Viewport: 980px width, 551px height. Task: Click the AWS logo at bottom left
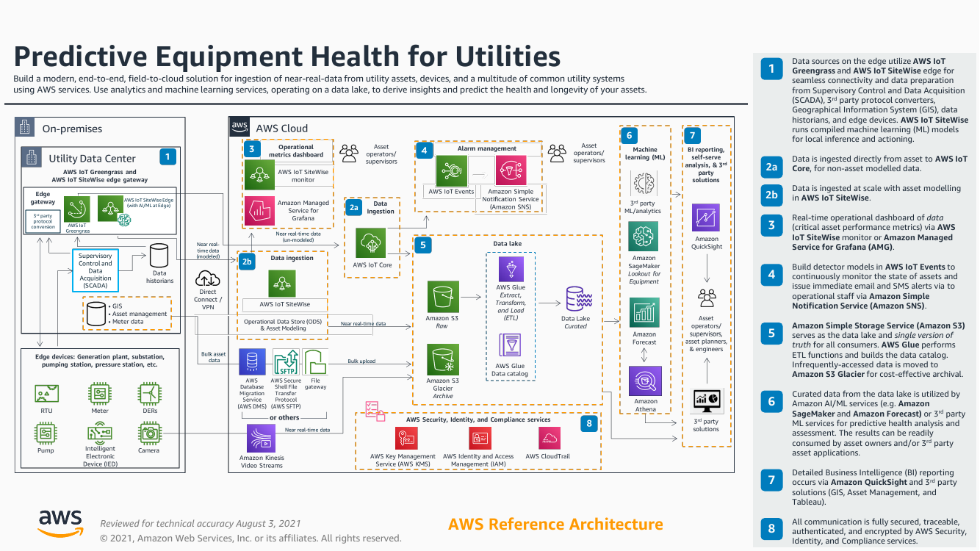tap(60, 522)
